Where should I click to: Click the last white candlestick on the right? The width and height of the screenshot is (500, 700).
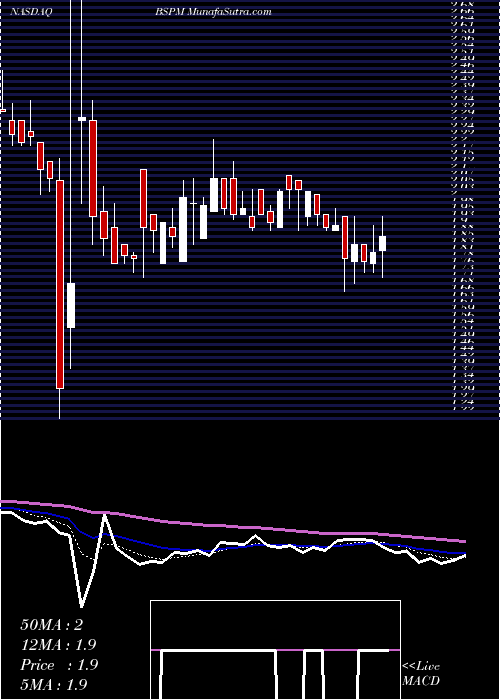pyautogui.click(x=383, y=243)
